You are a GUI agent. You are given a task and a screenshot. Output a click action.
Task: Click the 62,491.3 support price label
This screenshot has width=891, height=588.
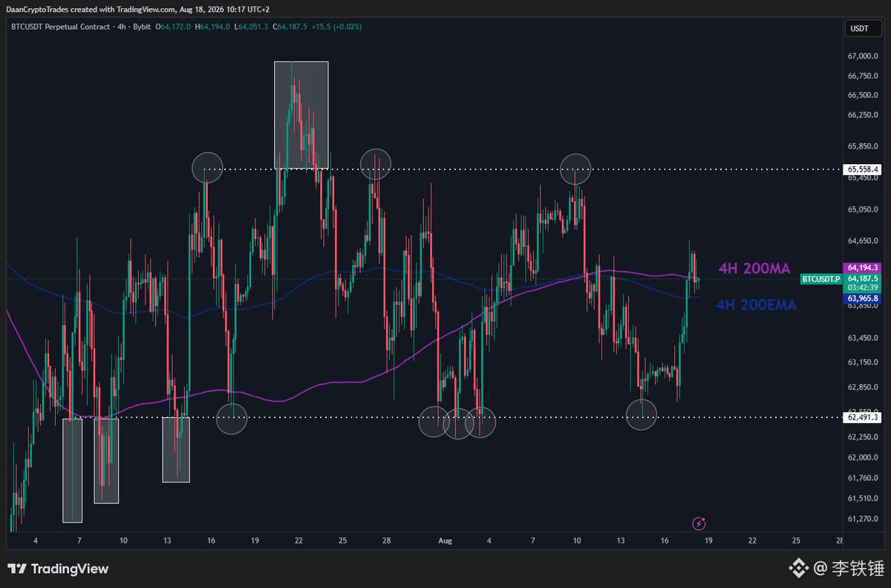862,418
